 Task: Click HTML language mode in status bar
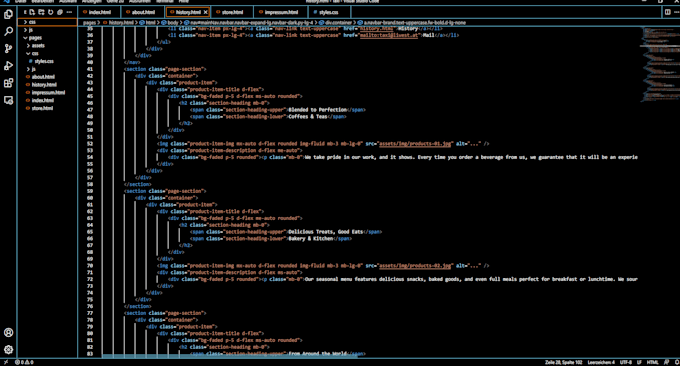coord(652,362)
